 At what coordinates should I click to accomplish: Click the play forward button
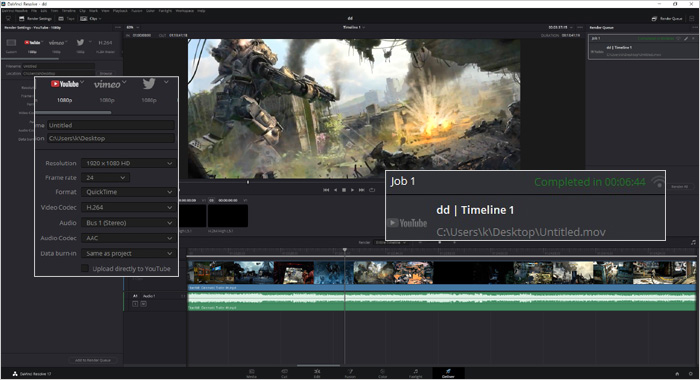352,190
